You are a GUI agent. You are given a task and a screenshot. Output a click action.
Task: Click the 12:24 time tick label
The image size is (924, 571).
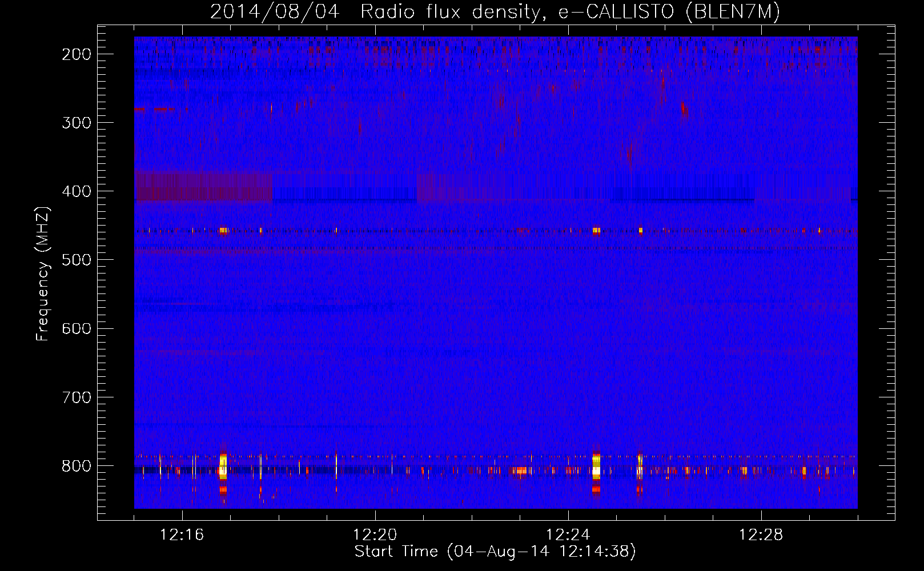[x=568, y=535]
